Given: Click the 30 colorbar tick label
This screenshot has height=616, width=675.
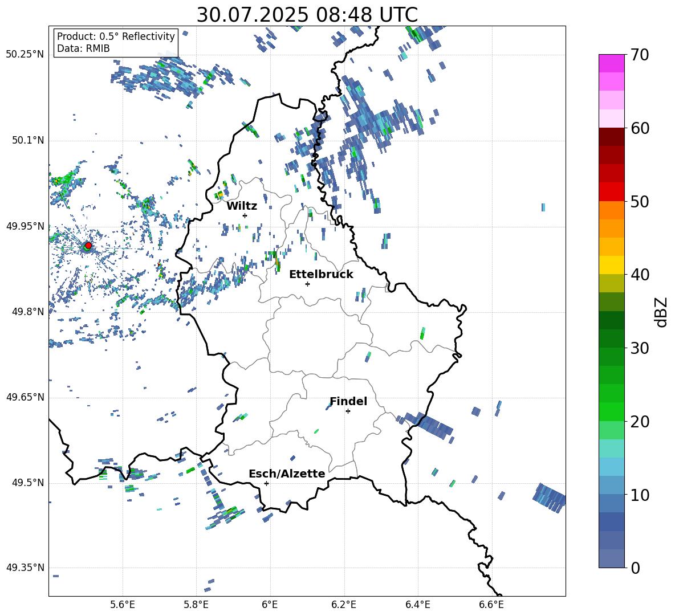Looking at the screenshot, I should [640, 348].
